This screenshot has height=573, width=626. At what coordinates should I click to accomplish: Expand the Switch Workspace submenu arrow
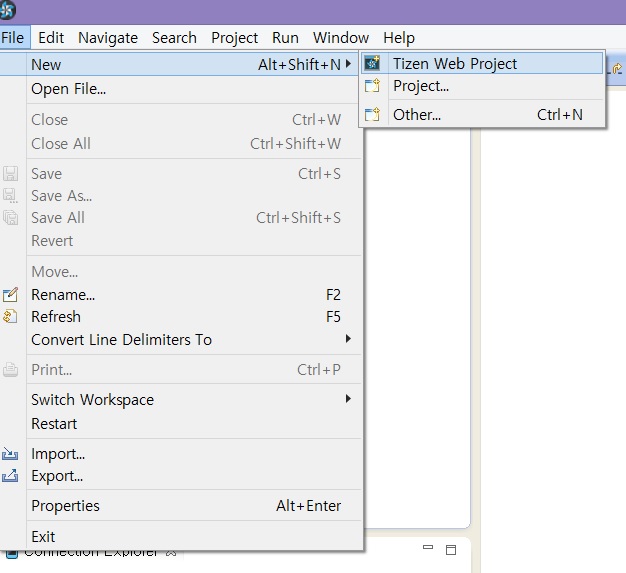click(x=348, y=399)
